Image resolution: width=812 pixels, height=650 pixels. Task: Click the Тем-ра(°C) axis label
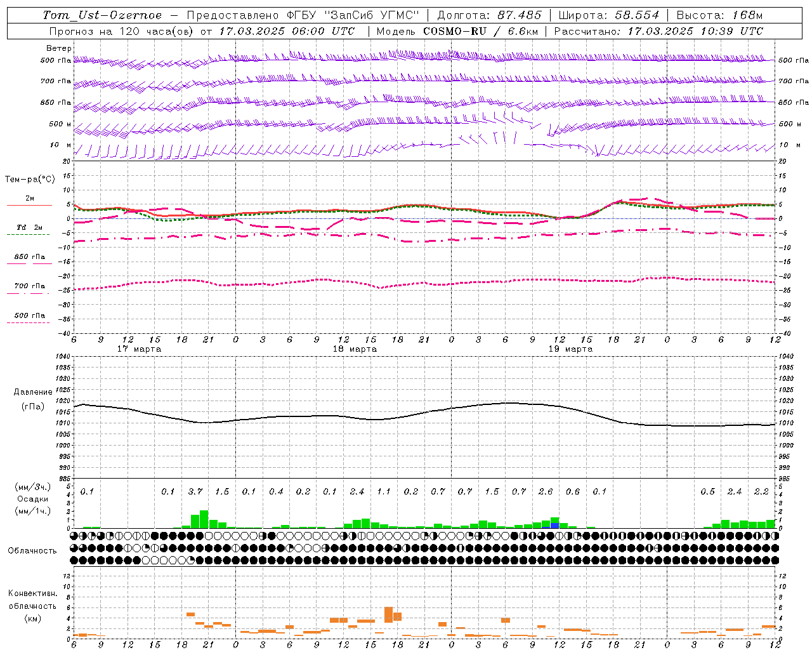click(30, 180)
